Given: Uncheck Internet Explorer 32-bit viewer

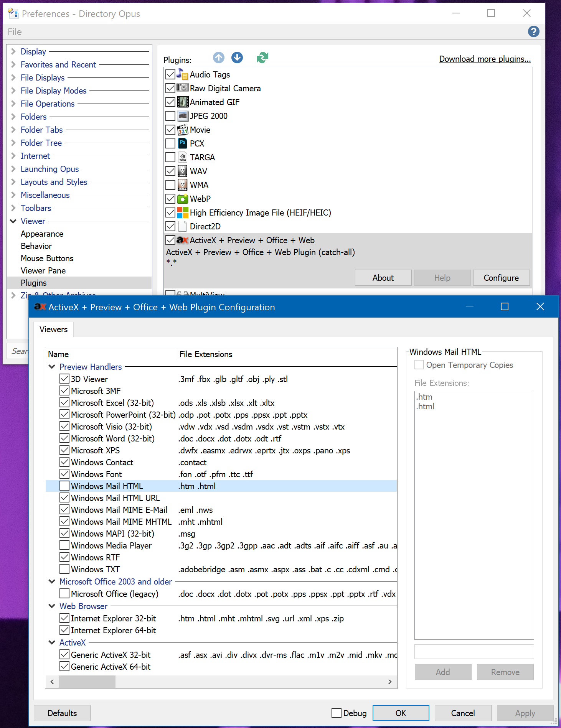Looking at the screenshot, I should (x=64, y=618).
